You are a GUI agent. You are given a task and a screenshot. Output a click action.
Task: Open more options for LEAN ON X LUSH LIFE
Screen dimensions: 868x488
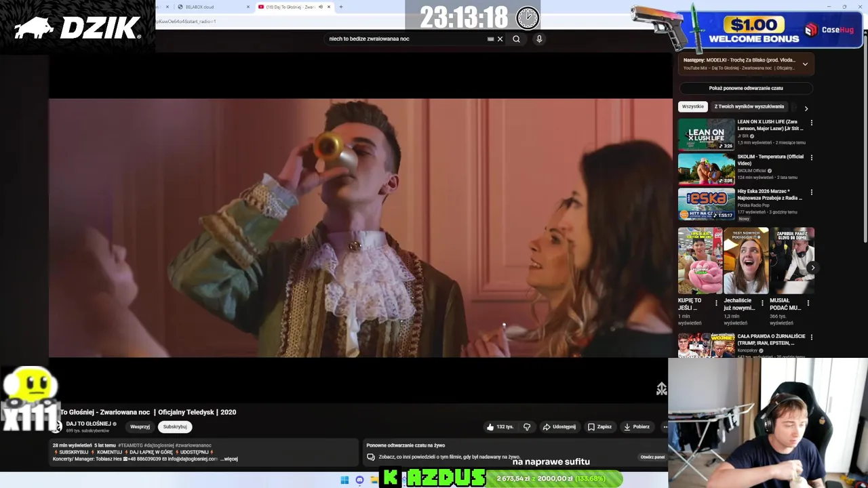pyautogui.click(x=811, y=123)
